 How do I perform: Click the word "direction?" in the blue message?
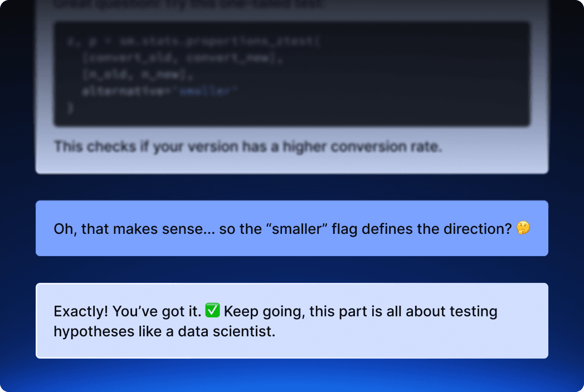pos(477,228)
